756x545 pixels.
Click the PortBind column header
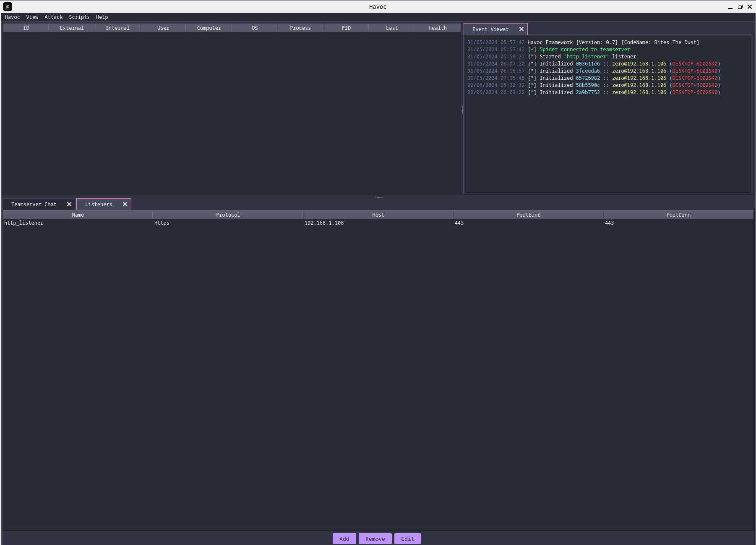(x=528, y=215)
